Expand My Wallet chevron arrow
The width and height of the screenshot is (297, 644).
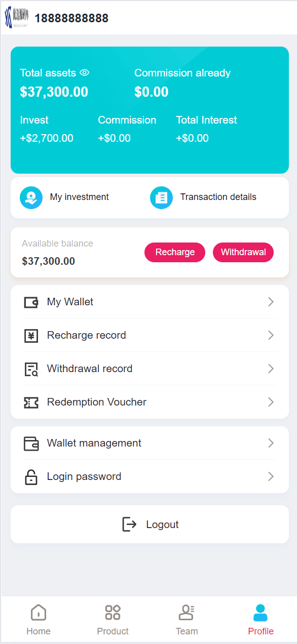[271, 302]
